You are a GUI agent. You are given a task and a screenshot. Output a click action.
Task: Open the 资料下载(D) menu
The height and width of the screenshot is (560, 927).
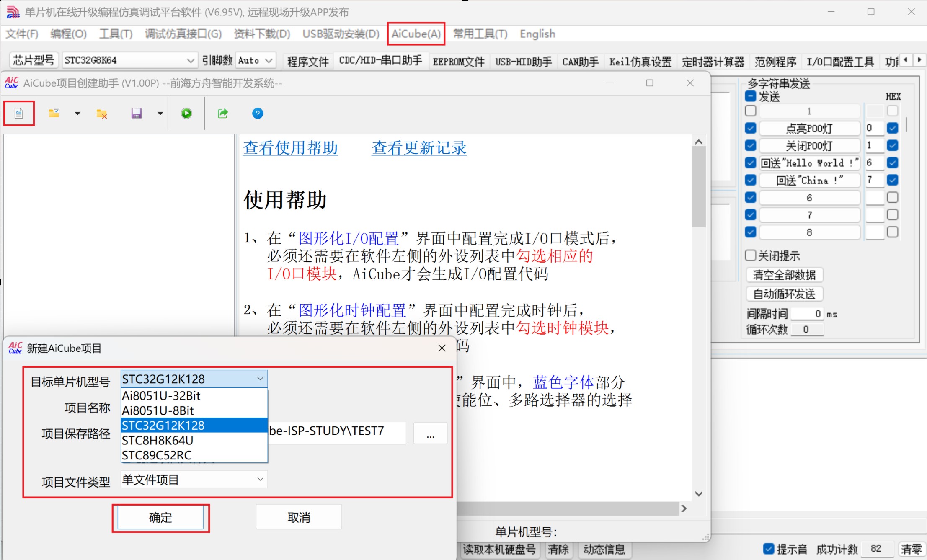(262, 34)
